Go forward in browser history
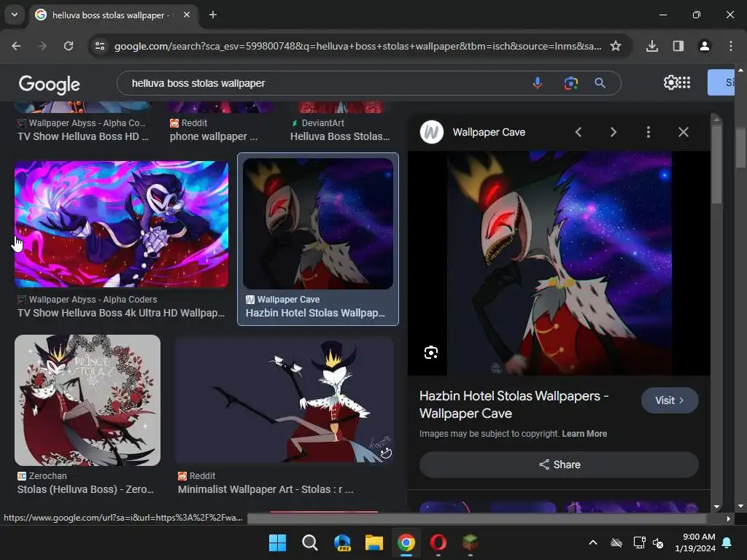 point(42,46)
